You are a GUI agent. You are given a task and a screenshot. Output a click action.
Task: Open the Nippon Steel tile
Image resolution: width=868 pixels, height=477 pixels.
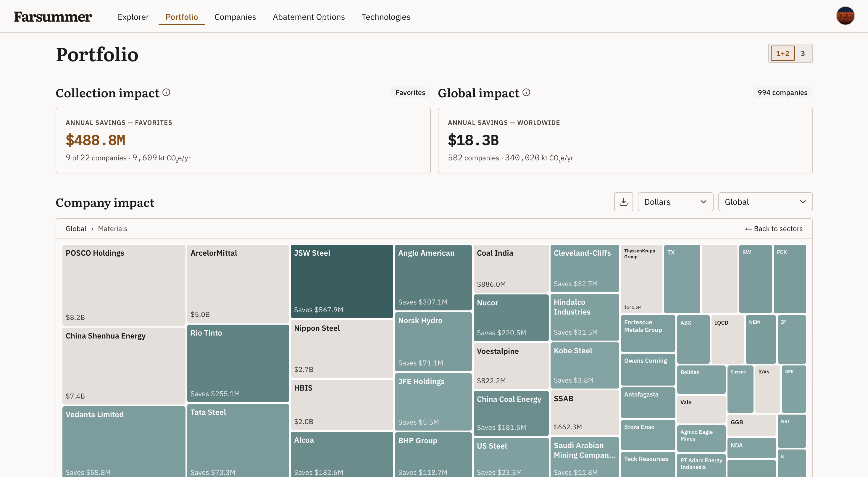[342, 349]
